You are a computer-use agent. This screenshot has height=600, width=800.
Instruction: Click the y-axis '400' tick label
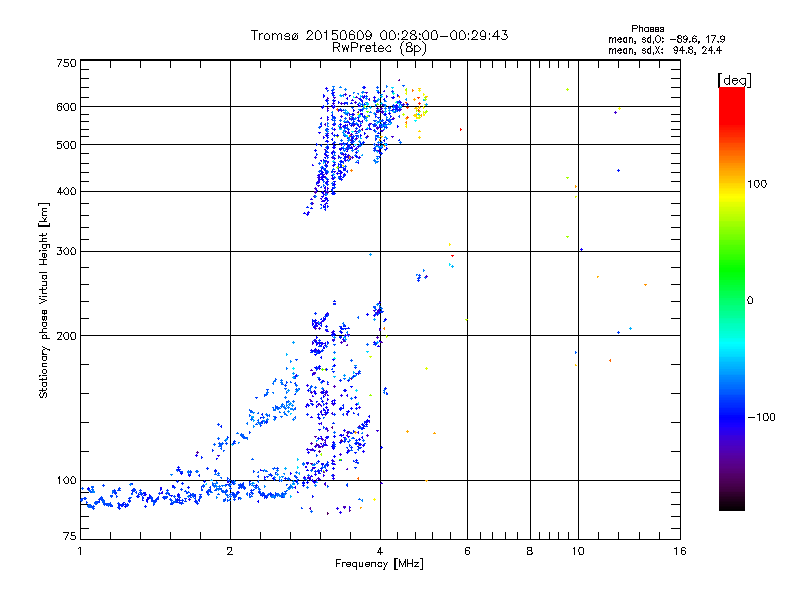point(66,192)
